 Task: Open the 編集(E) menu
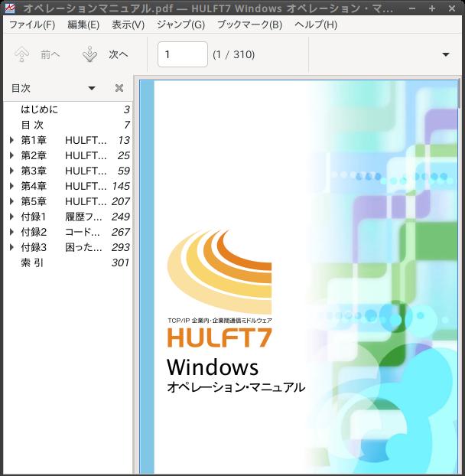83,24
